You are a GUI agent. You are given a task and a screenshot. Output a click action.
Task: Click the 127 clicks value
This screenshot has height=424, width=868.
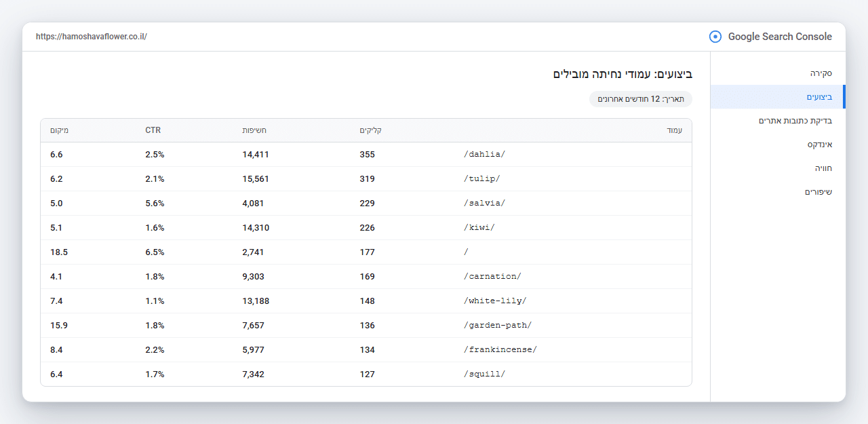click(367, 374)
